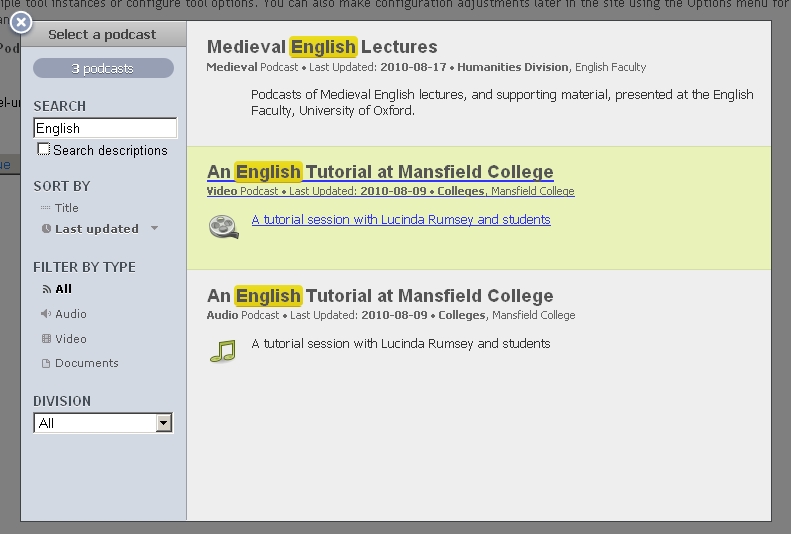This screenshot has height=534, width=791.
Task: Click the clock icon beside Last updated
Action: coord(46,229)
